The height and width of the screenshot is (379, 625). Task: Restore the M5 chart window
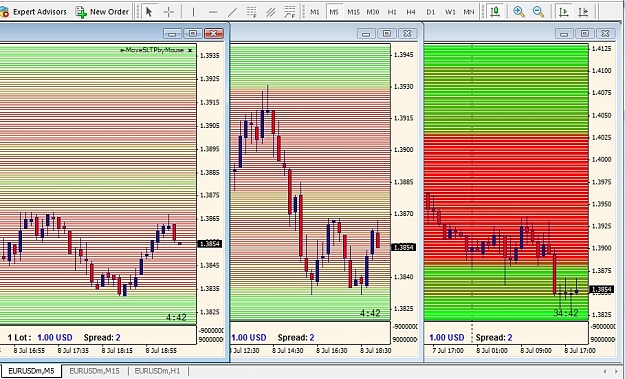[193, 33]
